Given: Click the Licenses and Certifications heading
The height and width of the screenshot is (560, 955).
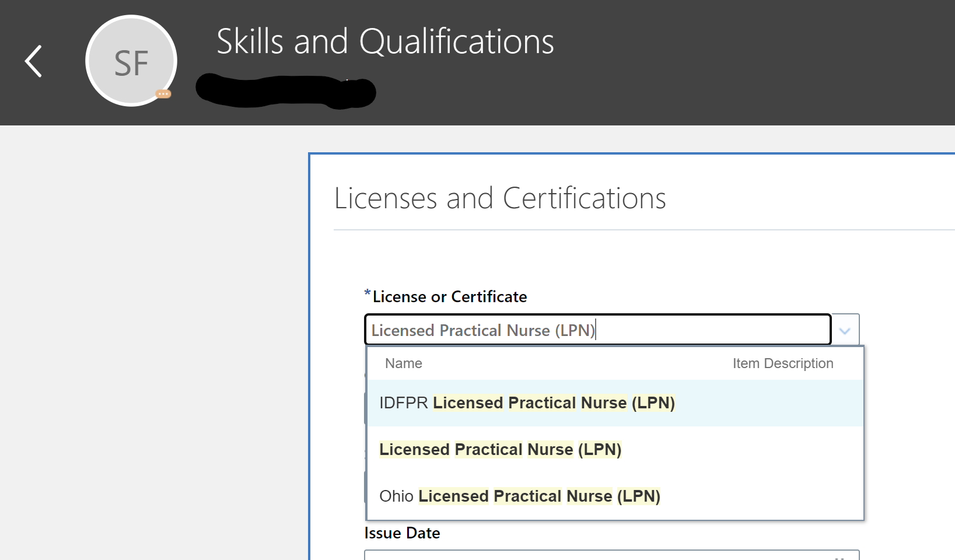Looking at the screenshot, I should (x=500, y=198).
